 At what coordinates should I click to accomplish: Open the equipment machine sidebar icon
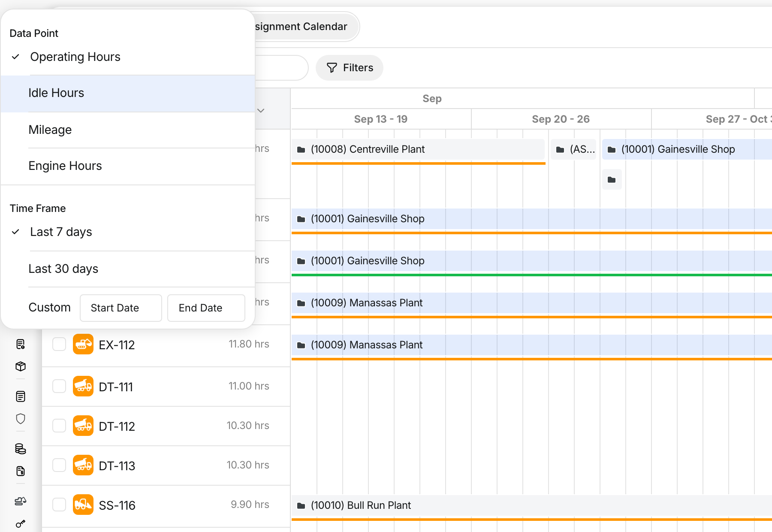(21, 501)
